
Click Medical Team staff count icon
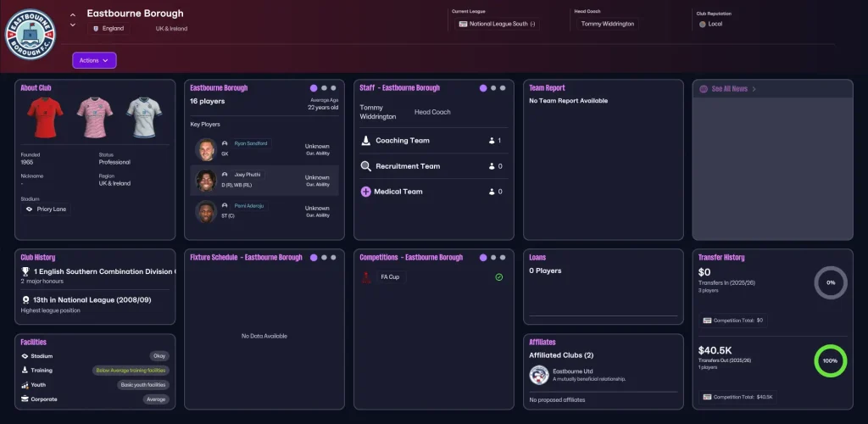click(x=492, y=192)
